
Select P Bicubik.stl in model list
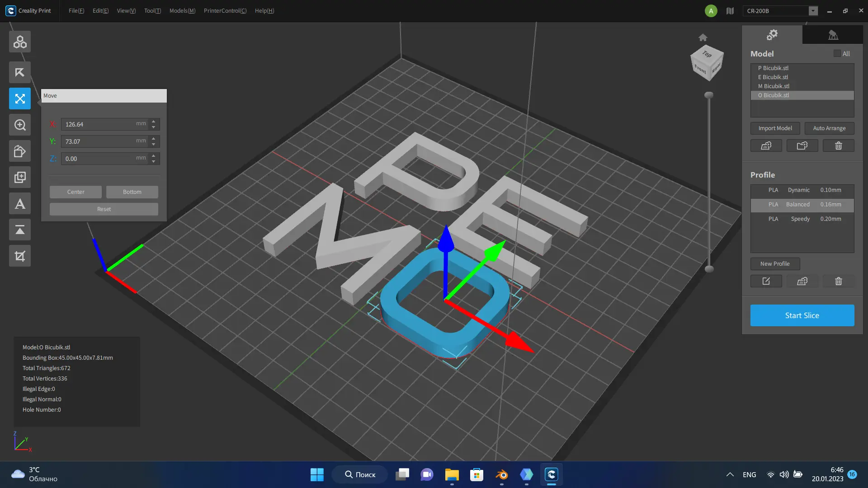click(773, 68)
